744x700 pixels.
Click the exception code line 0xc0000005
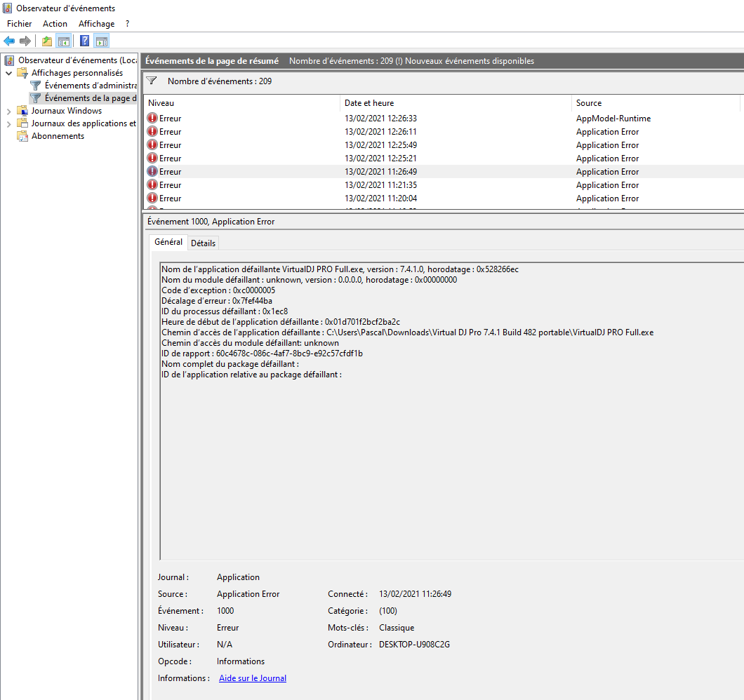click(218, 290)
